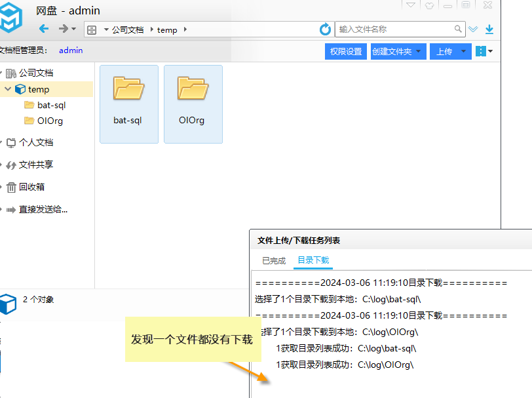The image size is (532, 398).
Task: Open the bat-sql folder in file pane
Action: [x=128, y=103]
